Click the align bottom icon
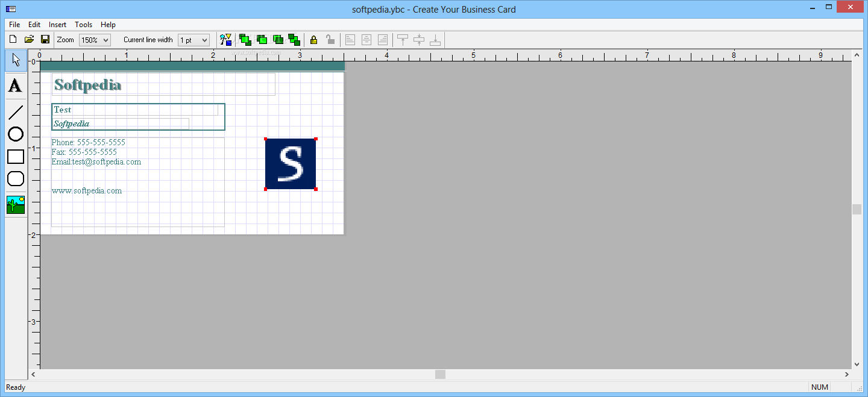Screen dimensions: 868x397 coord(435,40)
